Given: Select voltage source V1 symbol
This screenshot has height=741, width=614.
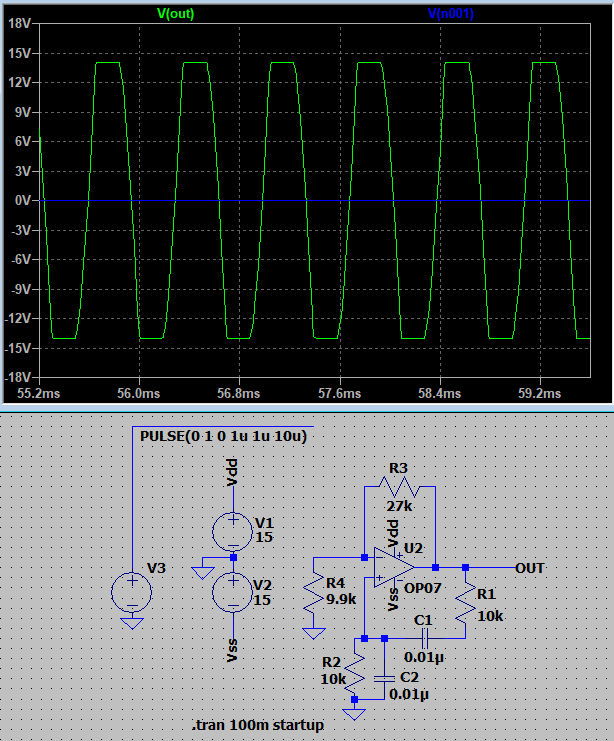Looking at the screenshot, I should click(x=233, y=530).
